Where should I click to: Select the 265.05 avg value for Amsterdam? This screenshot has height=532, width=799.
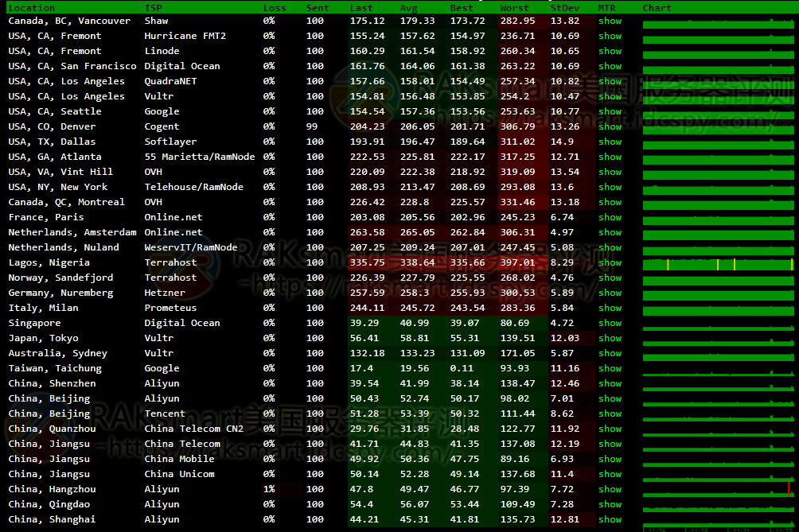[417, 232]
